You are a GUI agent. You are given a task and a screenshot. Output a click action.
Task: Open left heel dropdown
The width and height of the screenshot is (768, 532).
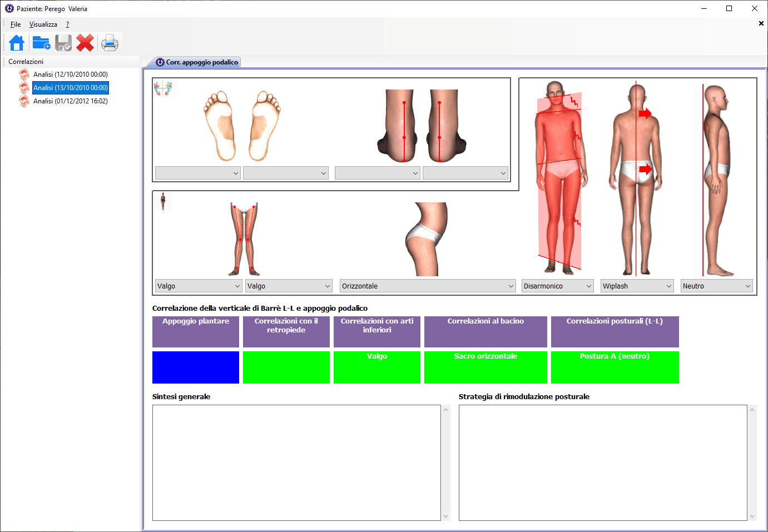[x=377, y=173]
